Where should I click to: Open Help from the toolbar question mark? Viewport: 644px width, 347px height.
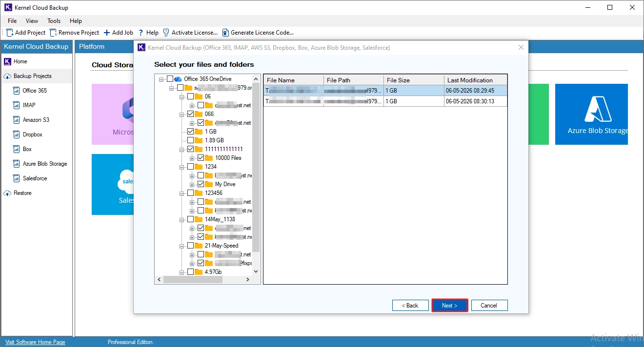pyautogui.click(x=141, y=33)
